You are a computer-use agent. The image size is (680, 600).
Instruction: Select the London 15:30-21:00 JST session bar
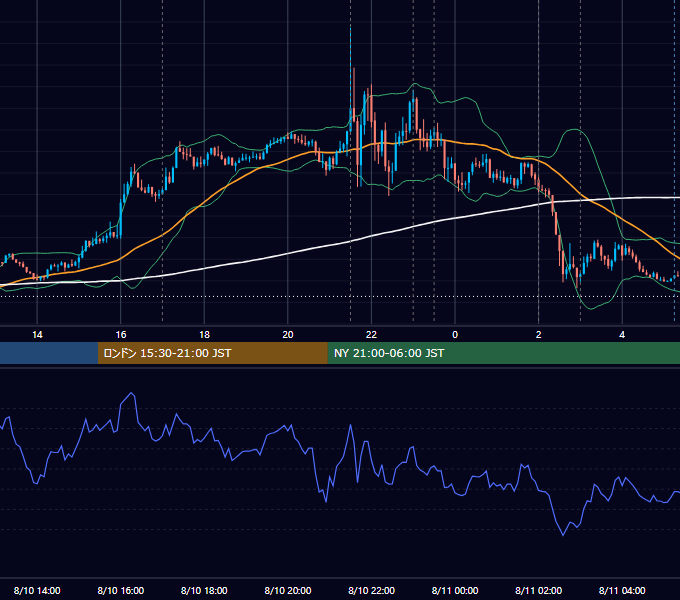pyautogui.click(x=212, y=353)
